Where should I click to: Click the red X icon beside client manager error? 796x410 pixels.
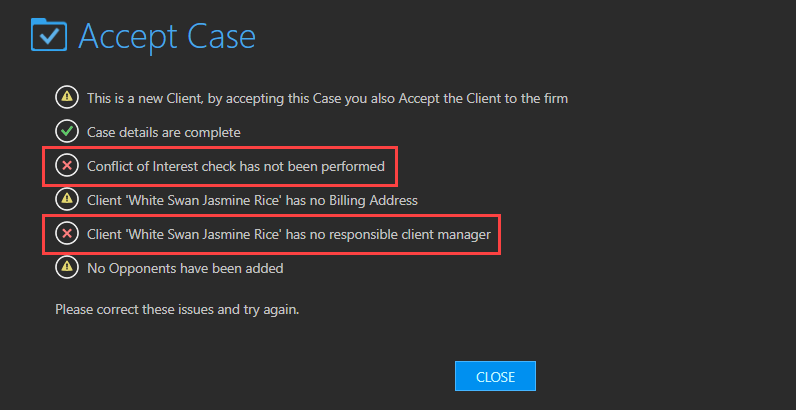click(67, 234)
